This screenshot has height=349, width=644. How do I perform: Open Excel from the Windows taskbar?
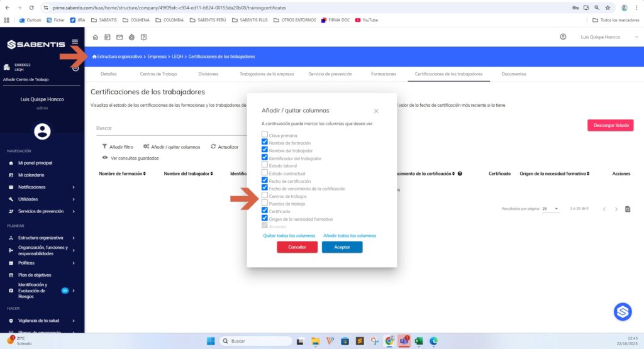418,341
